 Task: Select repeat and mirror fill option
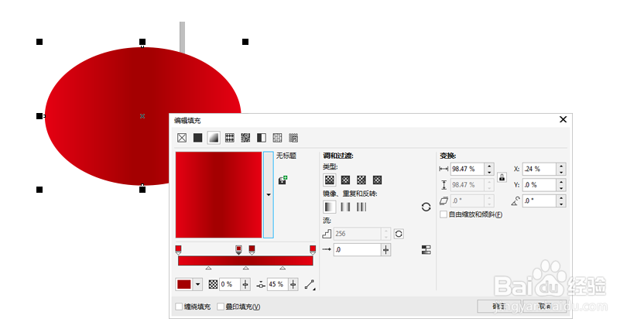[x=345, y=207]
